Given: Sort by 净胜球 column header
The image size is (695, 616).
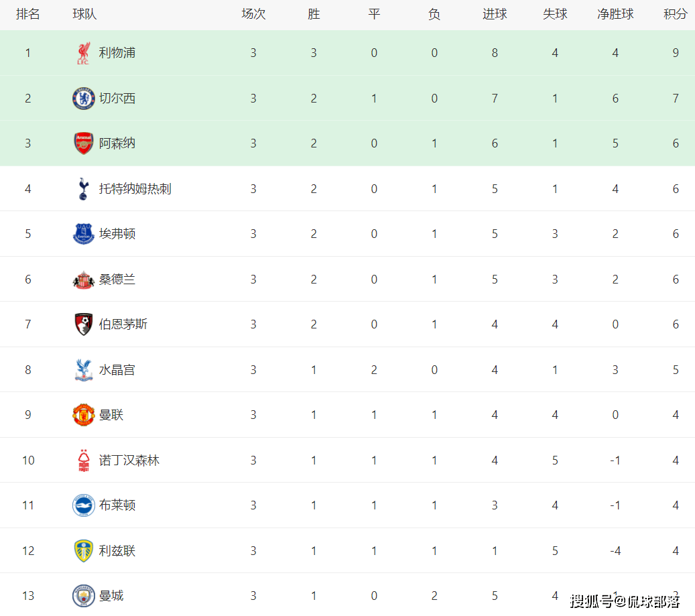Looking at the screenshot, I should tap(615, 14).
